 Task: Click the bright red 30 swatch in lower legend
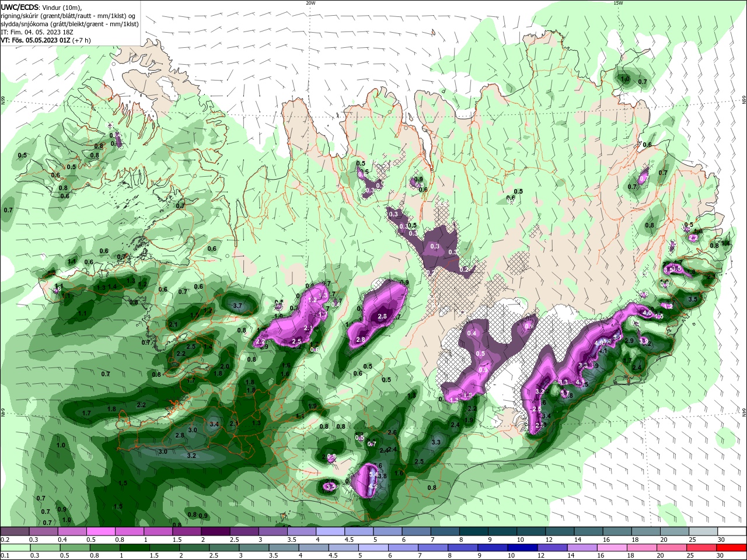pos(732,548)
